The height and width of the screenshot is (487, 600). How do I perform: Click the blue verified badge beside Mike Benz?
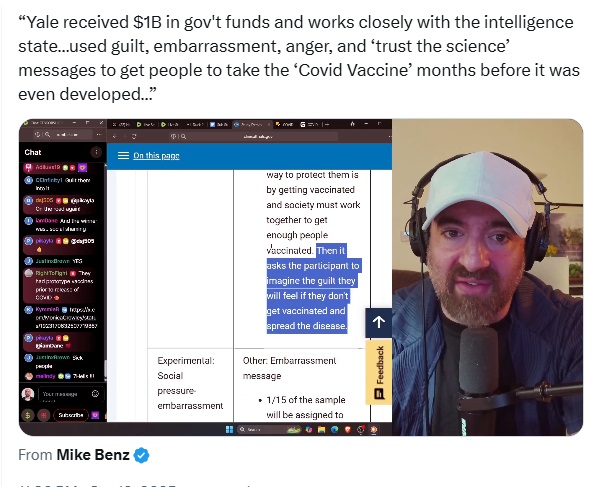coord(142,455)
